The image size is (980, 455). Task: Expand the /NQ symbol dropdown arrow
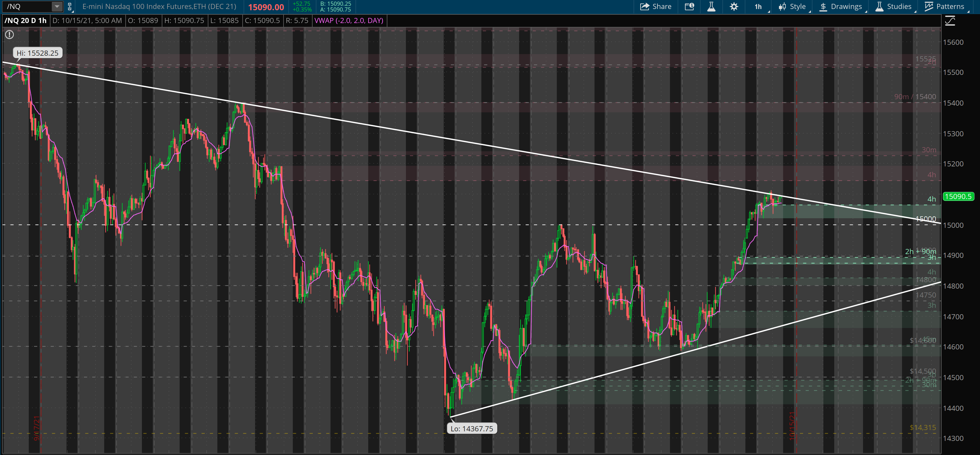(x=57, y=6)
